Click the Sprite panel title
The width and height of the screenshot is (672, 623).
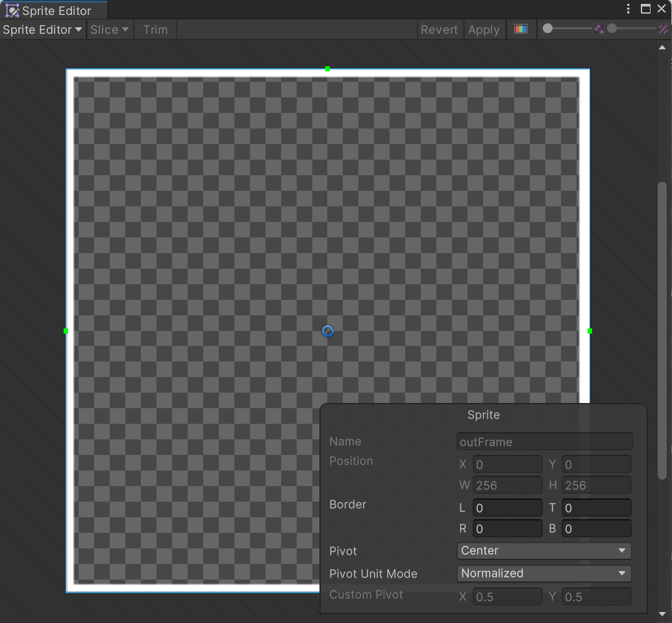[484, 415]
